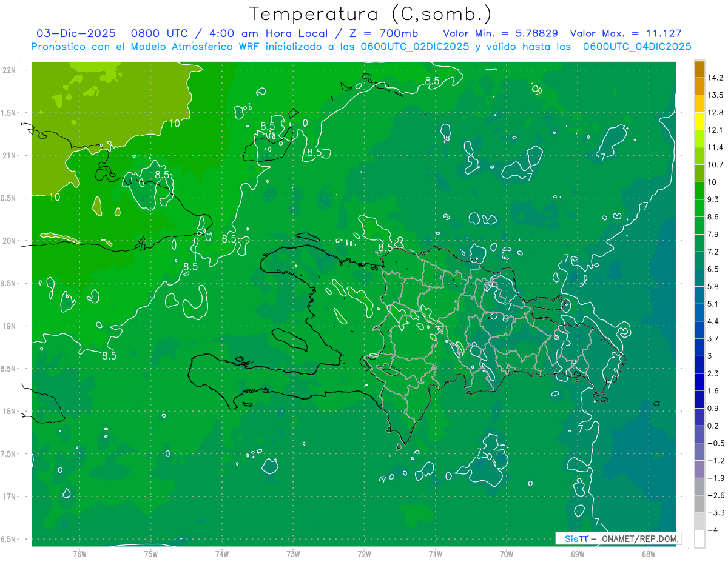Click the '9.3' colorbar value
This screenshot has height=562, width=728.
(x=713, y=199)
